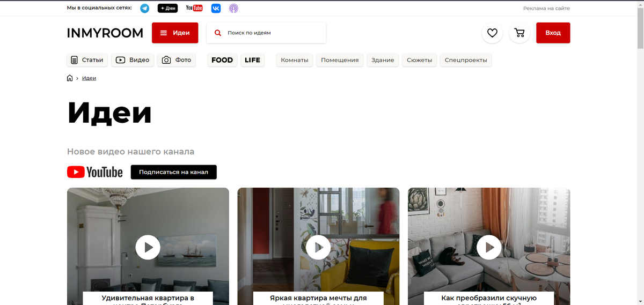Image resolution: width=644 pixels, height=305 pixels.
Task: Play the Удивительная квартира video
Action: point(148,248)
